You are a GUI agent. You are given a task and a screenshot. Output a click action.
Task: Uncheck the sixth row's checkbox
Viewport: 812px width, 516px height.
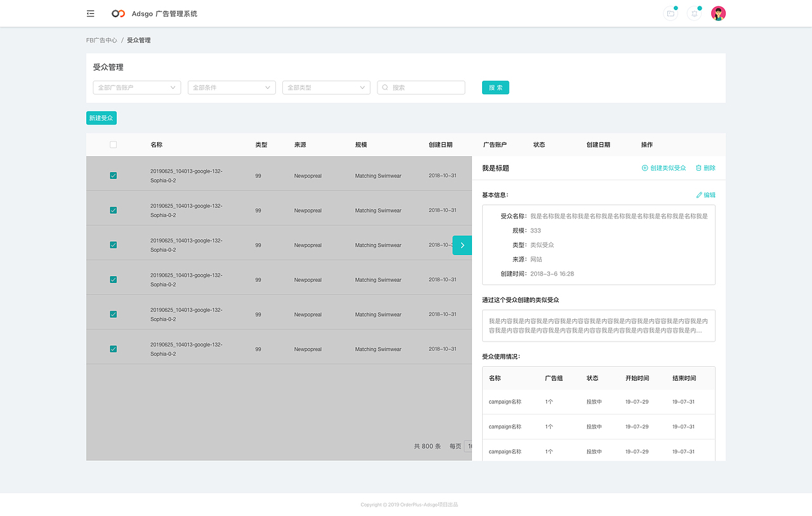[x=113, y=349]
